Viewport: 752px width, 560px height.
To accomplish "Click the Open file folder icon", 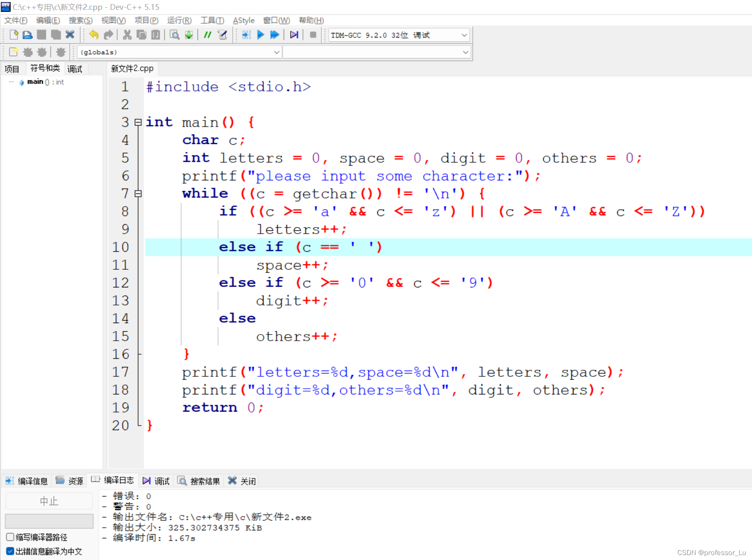I will pos(27,35).
